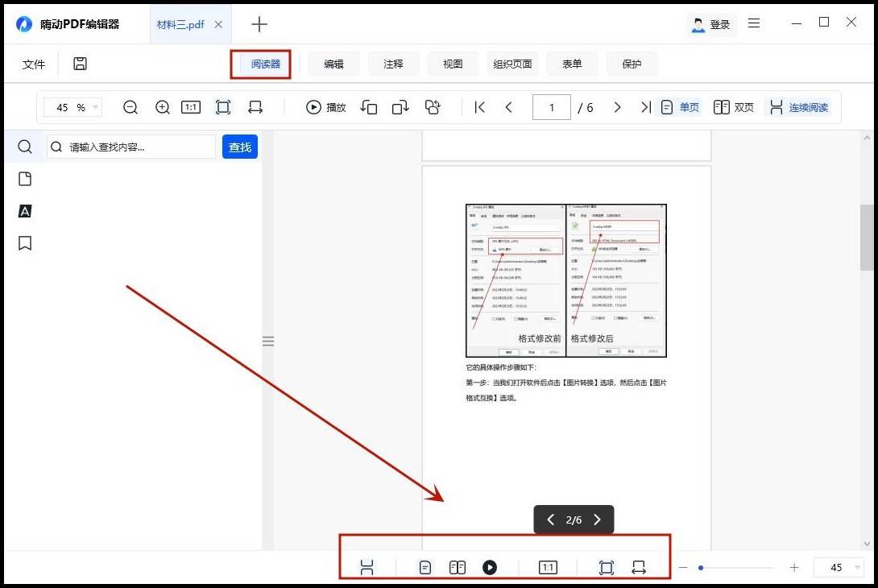Screen dimensions: 878x588
Task: Toggle 连续阅读 continuous reading mode
Action: point(798,107)
